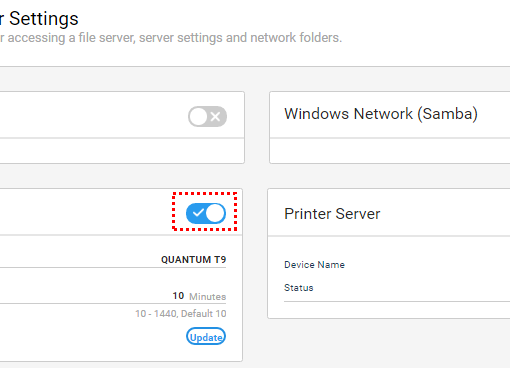Click the bold 10 value before Minutes
Viewport: 510px width, 368px height.
178,296
